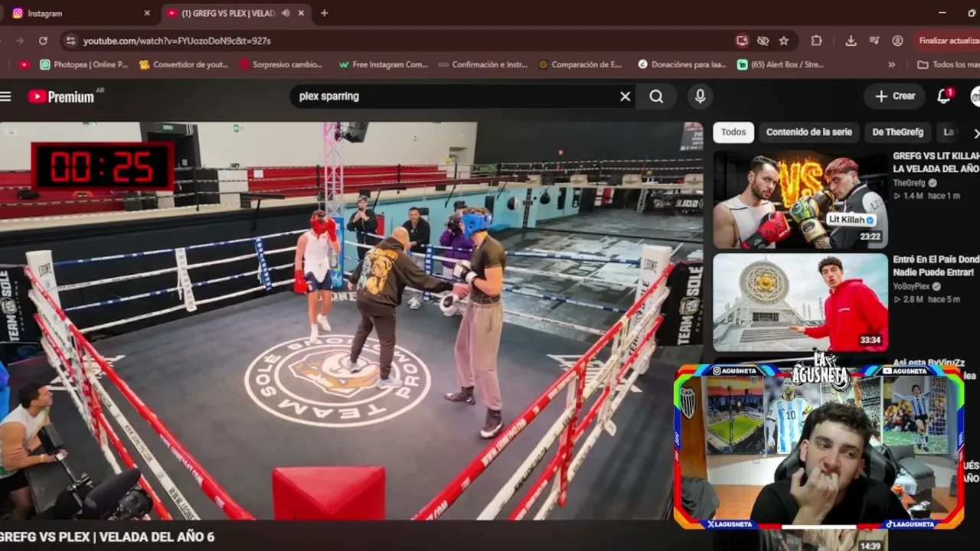Open 'Donaciones para laa...' bookmark
This screenshot has width=980, height=551.
(x=681, y=65)
